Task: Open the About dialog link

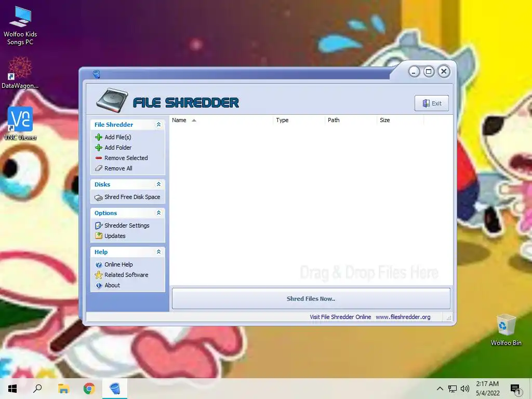Action: (x=112, y=285)
